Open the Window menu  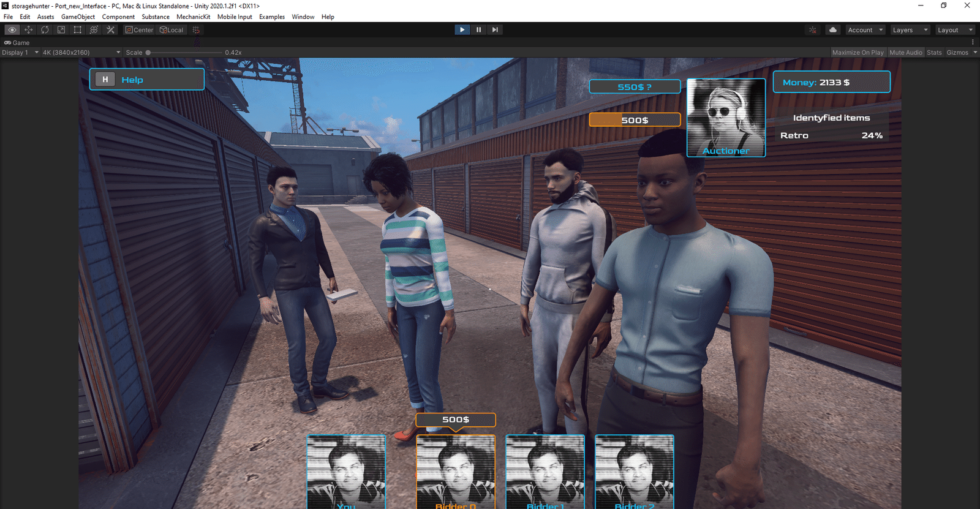pos(303,17)
